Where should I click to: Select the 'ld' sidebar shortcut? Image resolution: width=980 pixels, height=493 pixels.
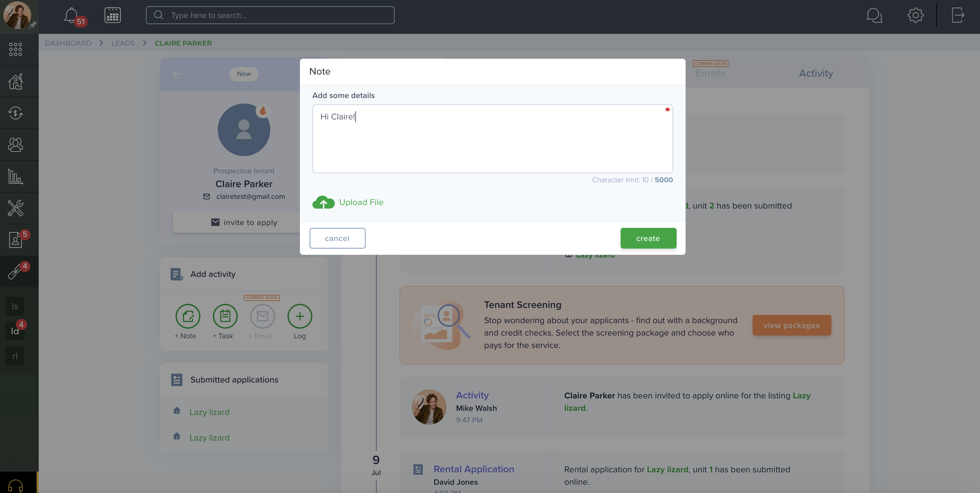pos(15,331)
